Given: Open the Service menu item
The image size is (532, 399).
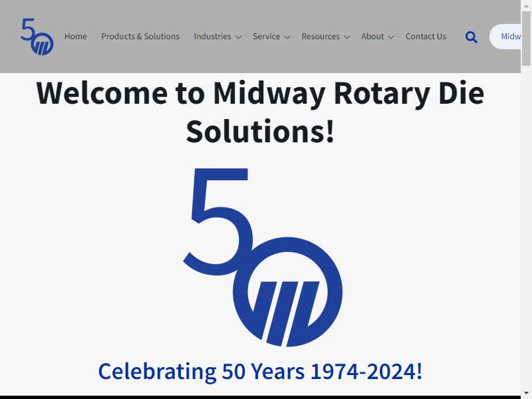Looking at the screenshot, I should 267,37.
